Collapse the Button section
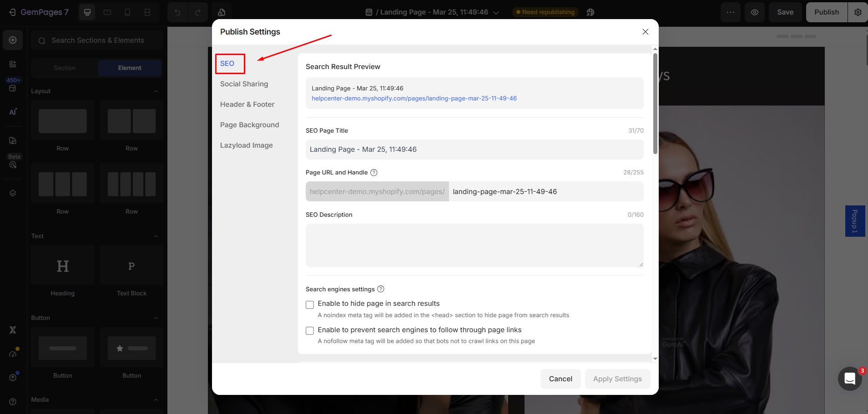 [x=156, y=318]
